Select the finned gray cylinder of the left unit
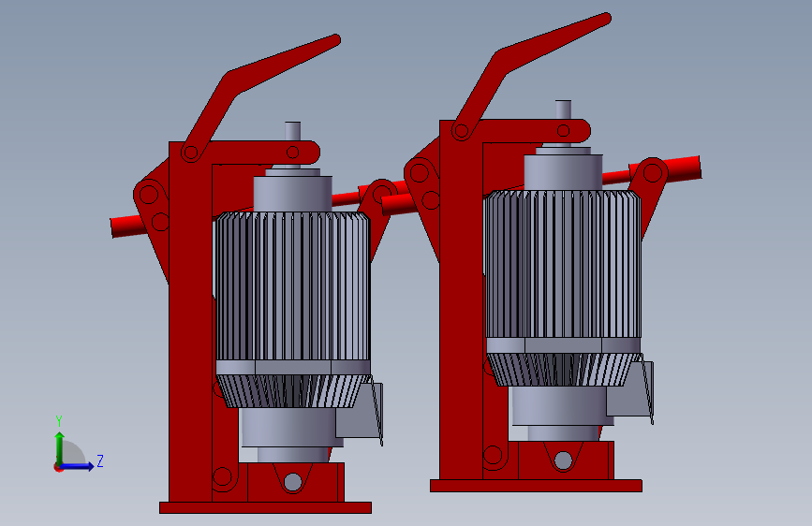This screenshot has width=812, height=526. click(x=293, y=286)
